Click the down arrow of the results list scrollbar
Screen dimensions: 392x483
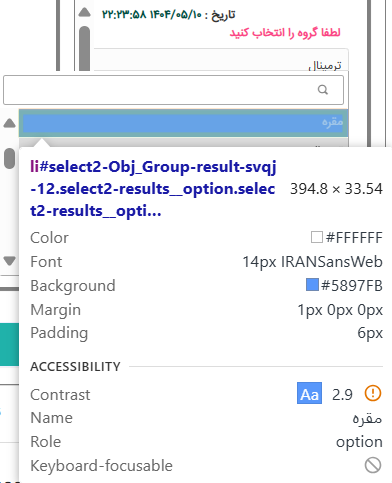coord(9,261)
